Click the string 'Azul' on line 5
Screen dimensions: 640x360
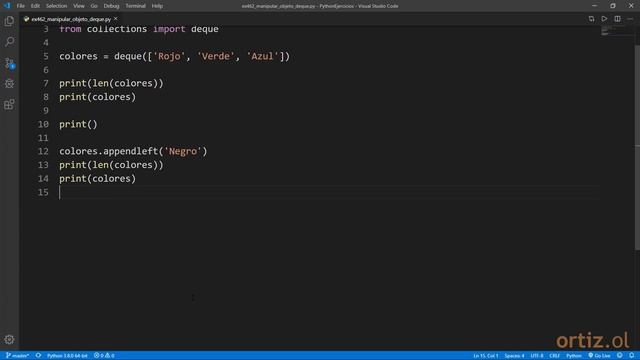tap(262, 56)
